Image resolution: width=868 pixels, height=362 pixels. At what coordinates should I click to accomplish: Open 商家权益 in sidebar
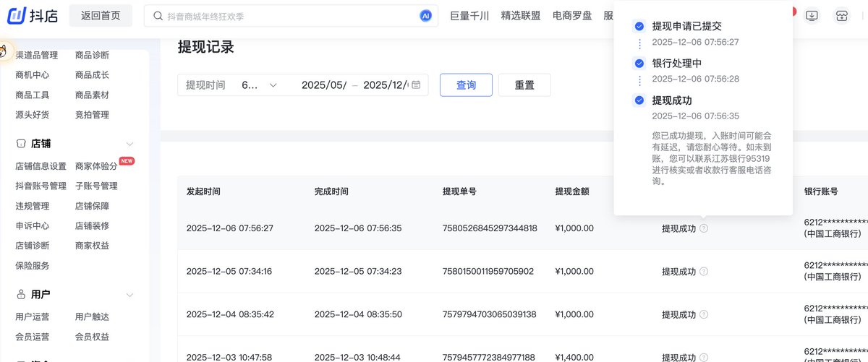[92, 246]
